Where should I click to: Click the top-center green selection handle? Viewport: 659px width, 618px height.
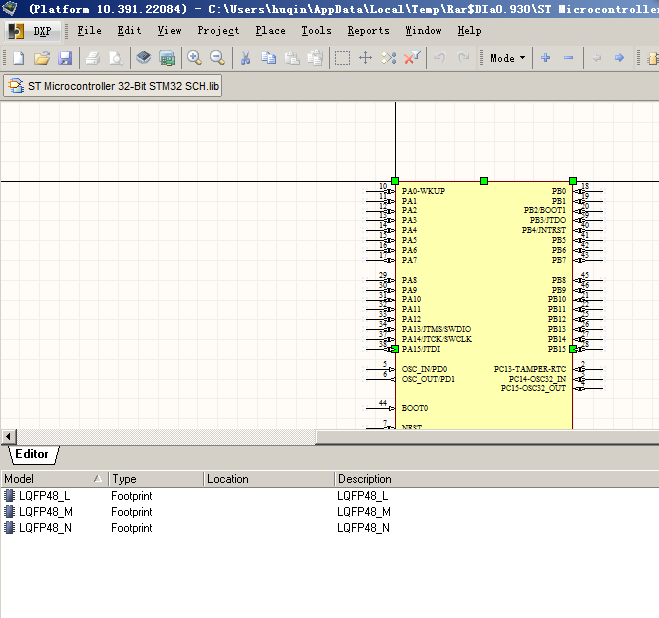coord(484,181)
